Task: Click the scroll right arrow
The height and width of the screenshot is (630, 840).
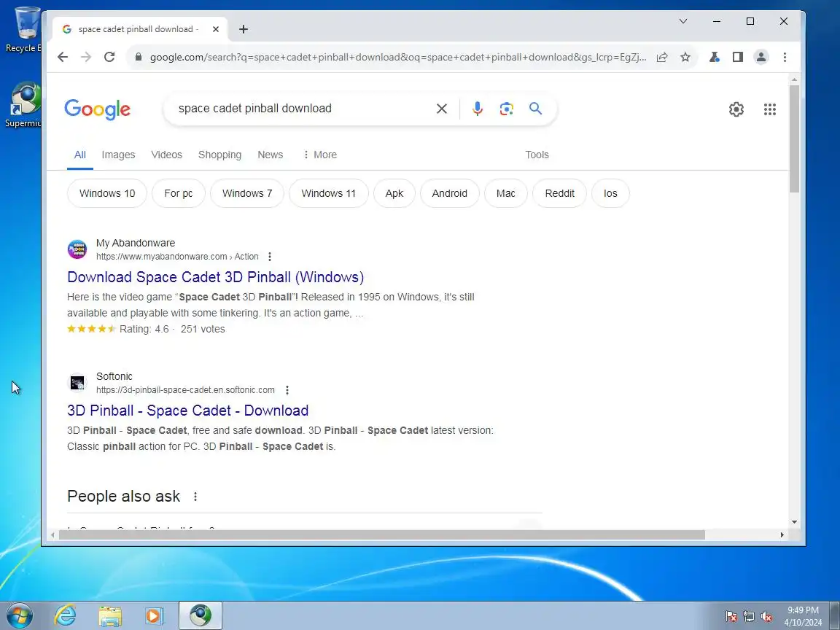Action: [x=782, y=534]
